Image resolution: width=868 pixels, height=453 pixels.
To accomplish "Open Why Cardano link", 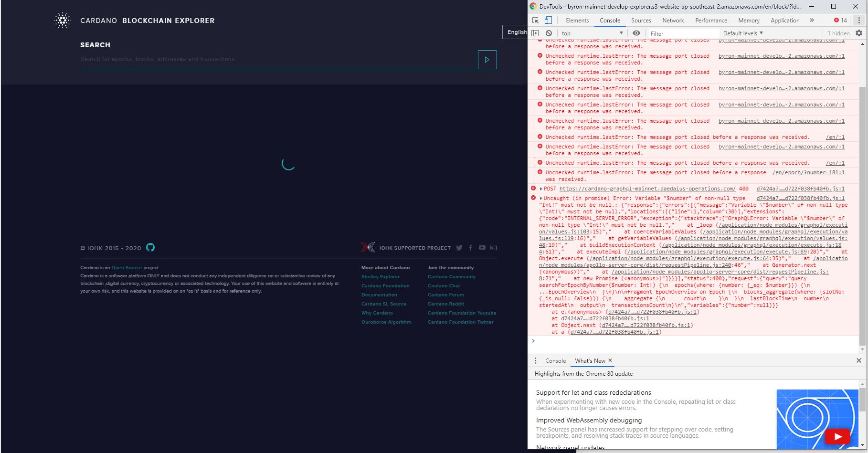I will 377,313.
